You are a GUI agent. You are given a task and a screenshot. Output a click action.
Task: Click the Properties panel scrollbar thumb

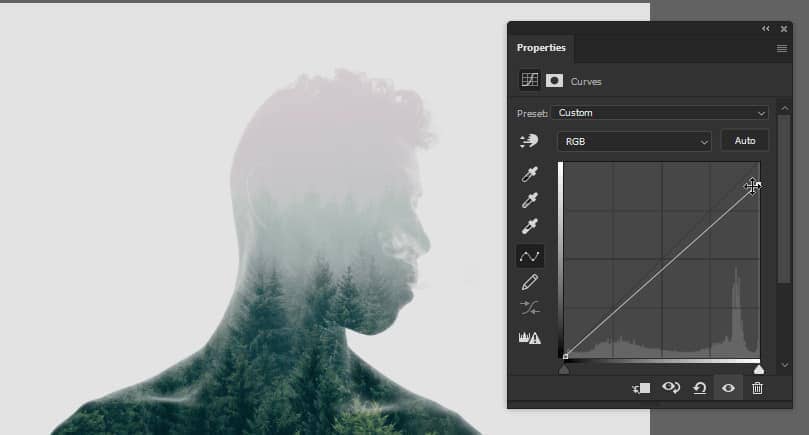[784, 199]
